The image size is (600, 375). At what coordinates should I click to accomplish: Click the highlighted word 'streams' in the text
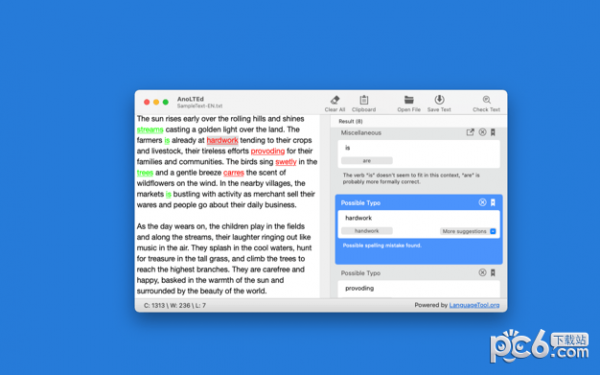tap(150, 130)
